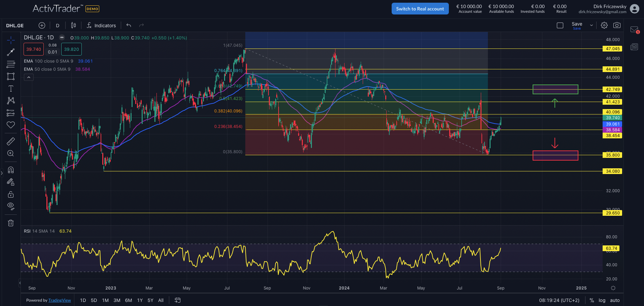Click the DHL.GE symbol search field
Viewport: 644px width, 306px height.
click(x=15, y=26)
